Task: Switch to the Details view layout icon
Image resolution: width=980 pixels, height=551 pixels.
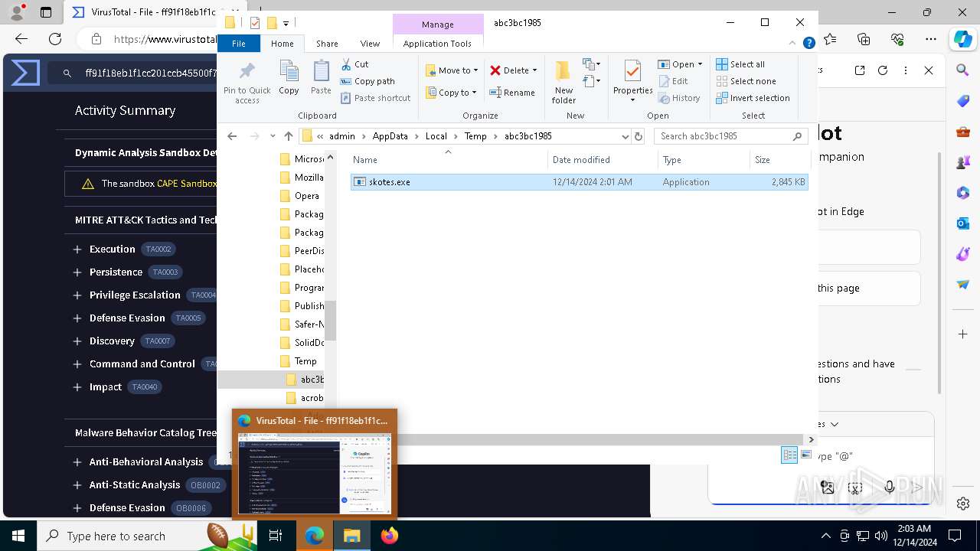Action: tap(789, 455)
